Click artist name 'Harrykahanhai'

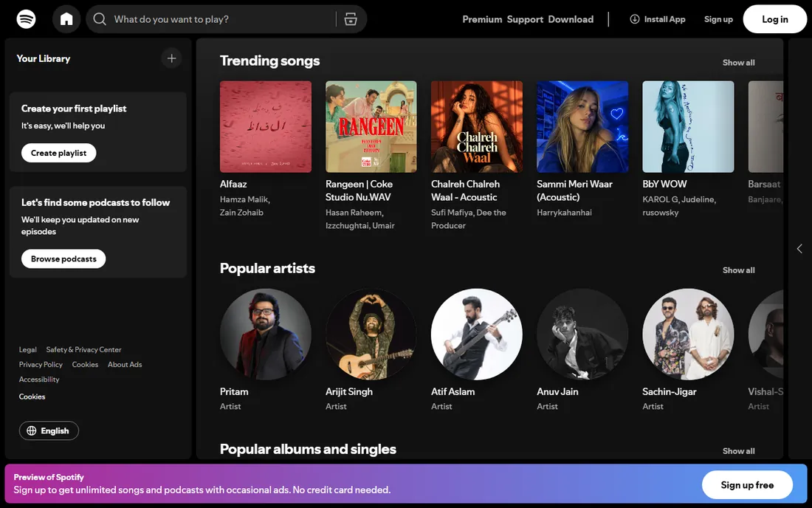564,213
